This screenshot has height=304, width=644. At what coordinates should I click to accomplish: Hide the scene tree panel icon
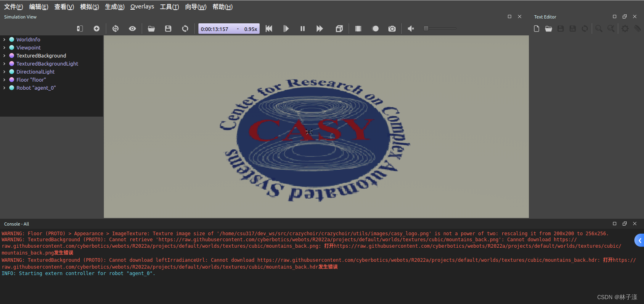tap(80, 29)
